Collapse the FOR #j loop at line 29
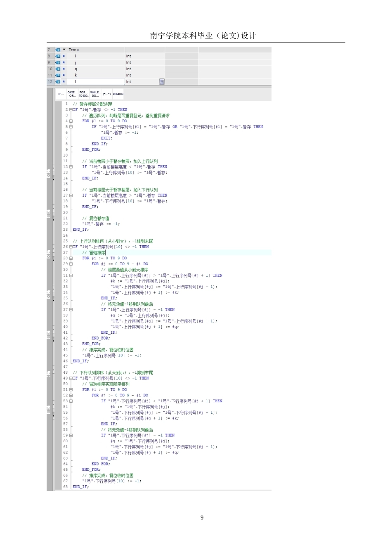392x555 pixels. click(x=71, y=264)
